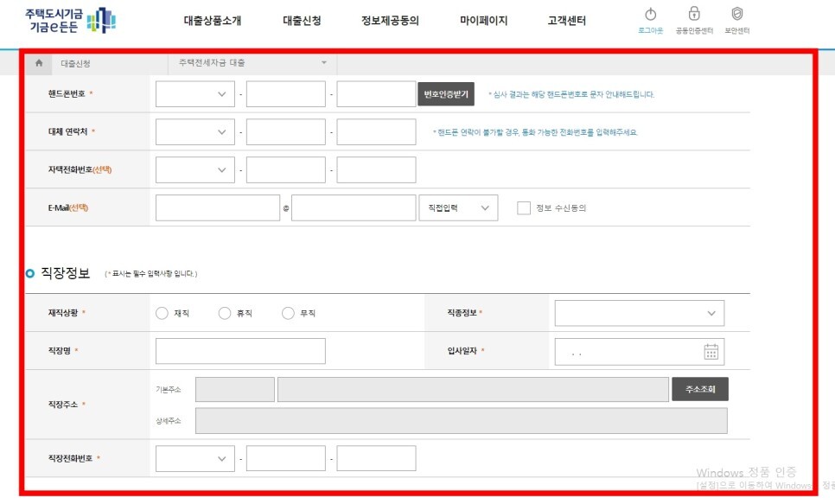This screenshot has width=835, height=504.
Task: Open the 직접입력 email domain dropdown
Action: 458,207
